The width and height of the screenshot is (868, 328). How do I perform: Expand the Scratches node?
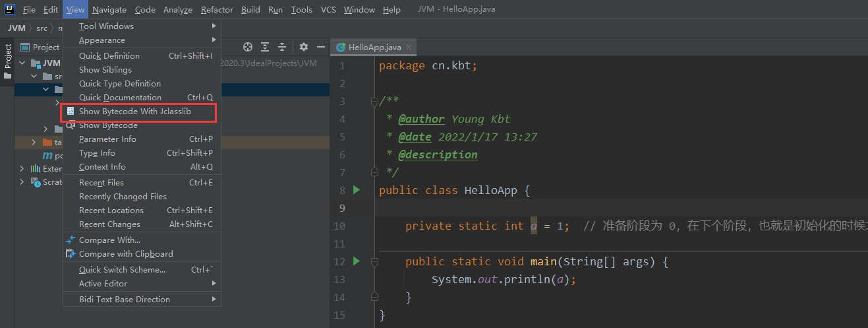22,182
